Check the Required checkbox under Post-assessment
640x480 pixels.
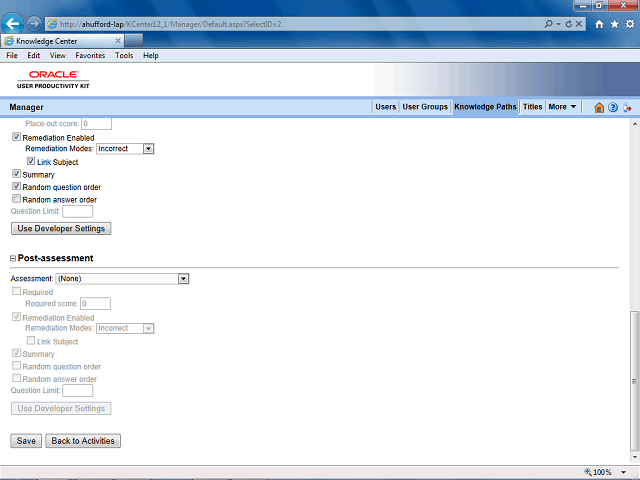pyautogui.click(x=16, y=291)
